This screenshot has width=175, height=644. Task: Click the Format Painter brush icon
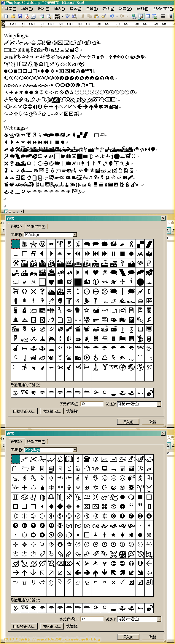pyautogui.click(x=104, y=16)
